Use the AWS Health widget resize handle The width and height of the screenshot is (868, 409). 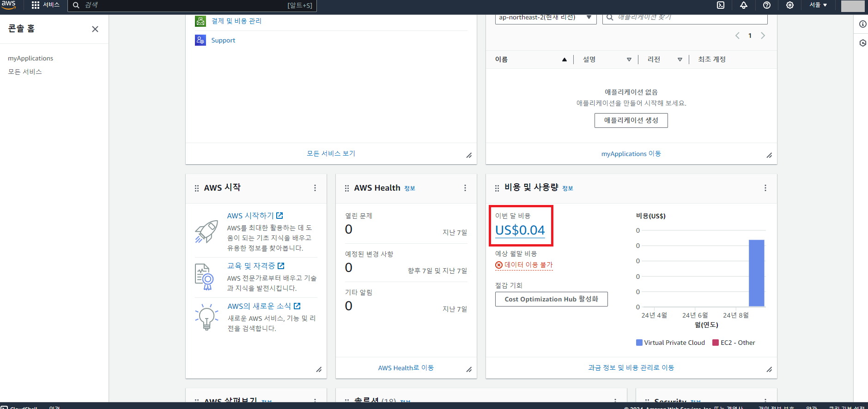pyautogui.click(x=469, y=369)
